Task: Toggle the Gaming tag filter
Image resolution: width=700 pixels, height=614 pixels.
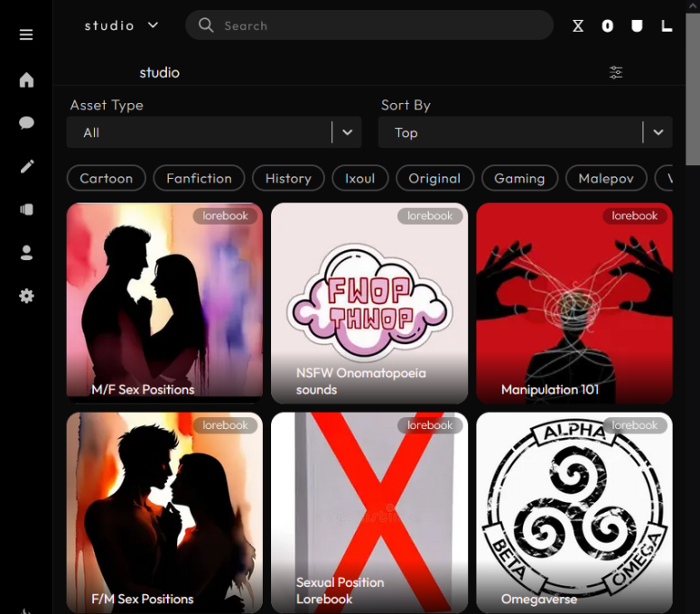Action: click(x=519, y=179)
